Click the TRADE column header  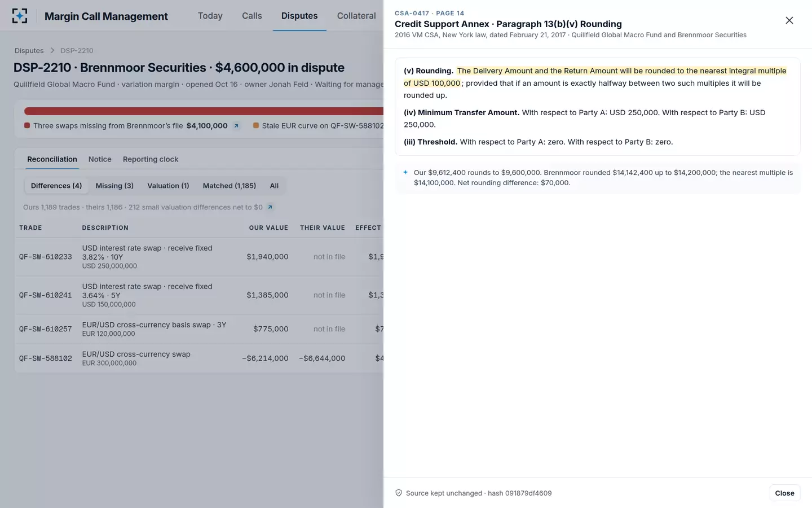pyautogui.click(x=30, y=228)
